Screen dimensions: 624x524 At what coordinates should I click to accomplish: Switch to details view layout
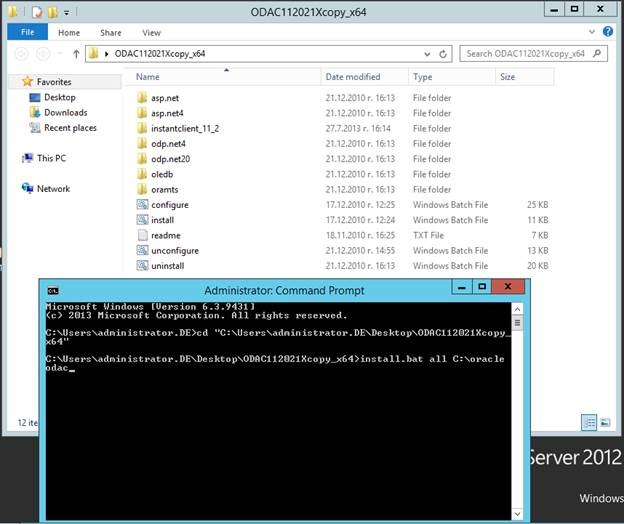(x=589, y=423)
